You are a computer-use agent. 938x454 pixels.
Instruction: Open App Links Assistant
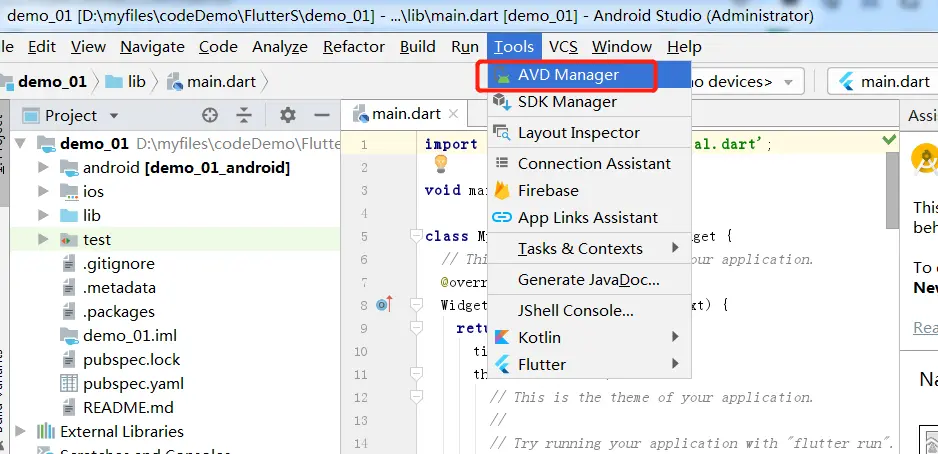coord(589,218)
